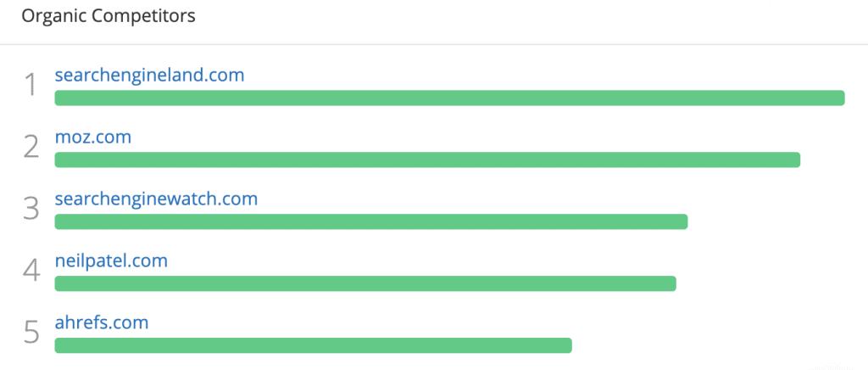Visit the searchenginewatch.com link
Screen dimensions: 868x370
click(156, 199)
